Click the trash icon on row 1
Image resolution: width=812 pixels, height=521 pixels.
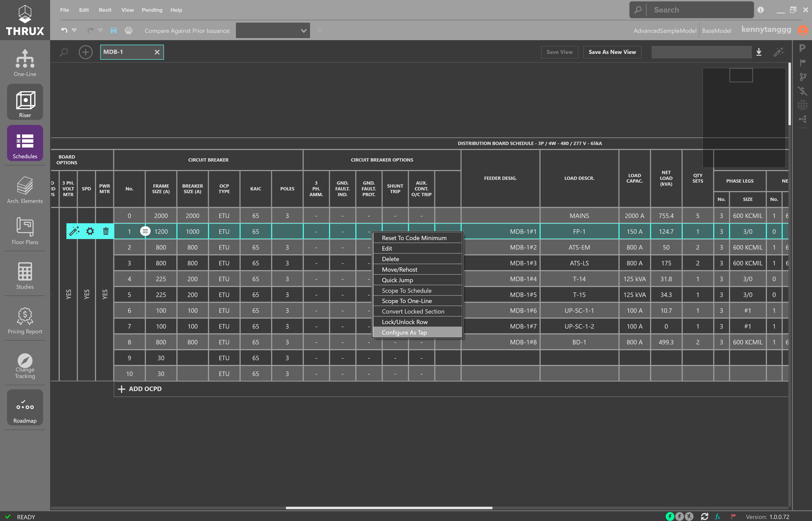[106, 231]
